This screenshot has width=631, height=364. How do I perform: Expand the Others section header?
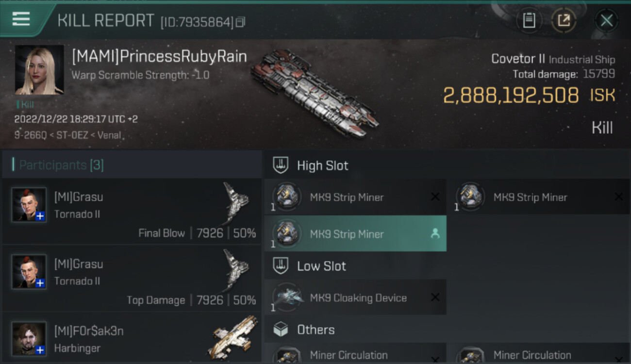tap(315, 330)
